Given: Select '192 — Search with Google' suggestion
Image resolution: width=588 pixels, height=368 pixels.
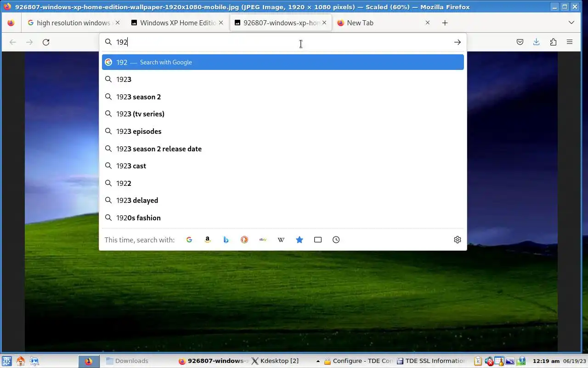Looking at the screenshot, I should pos(283,62).
